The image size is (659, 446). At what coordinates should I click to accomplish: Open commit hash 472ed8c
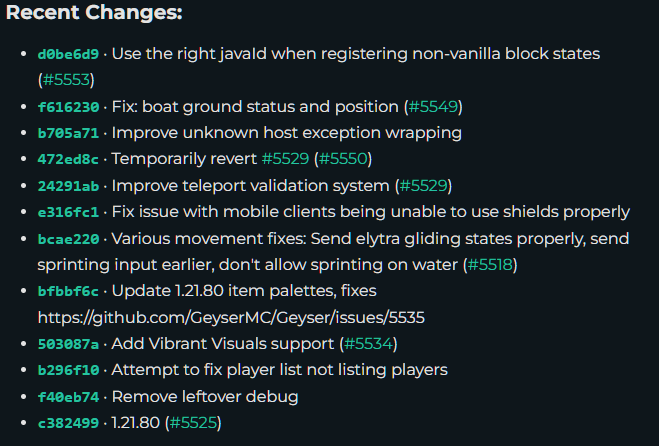tap(68, 159)
